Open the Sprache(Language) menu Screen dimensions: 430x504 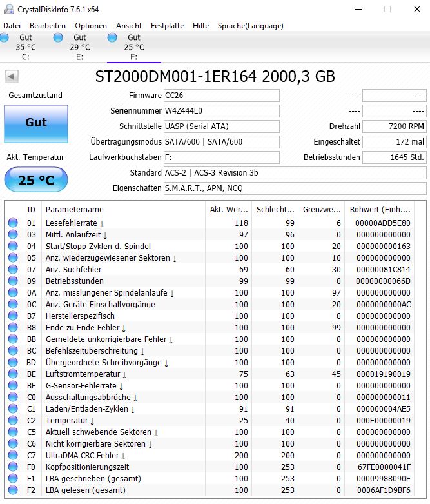click(251, 26)
